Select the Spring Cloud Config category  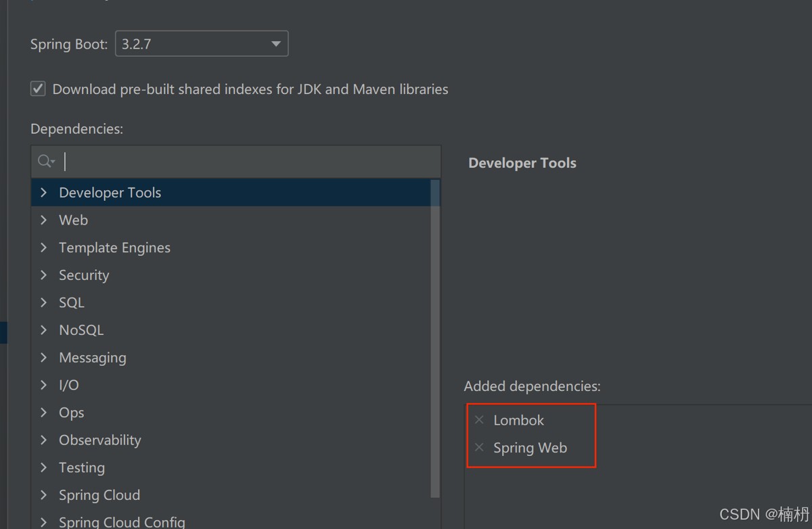tap(122, 522)
